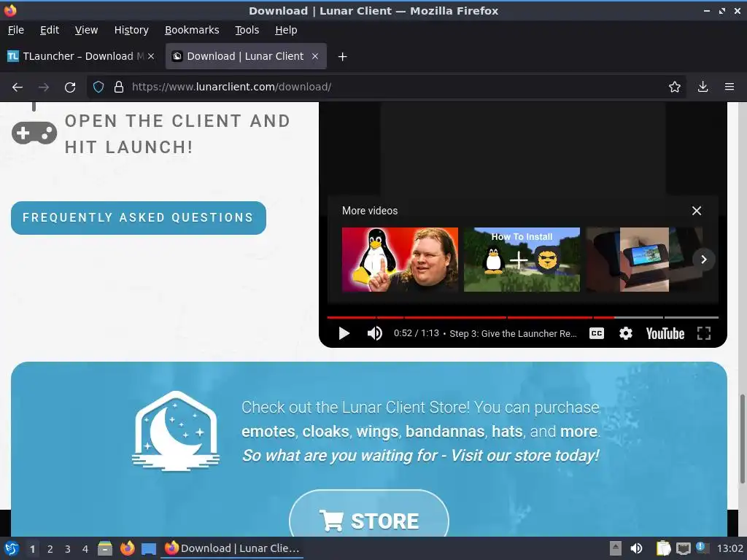747x560 pixels.
Task: Open the Firefox hamburger application menu
Action: point(729,87)
